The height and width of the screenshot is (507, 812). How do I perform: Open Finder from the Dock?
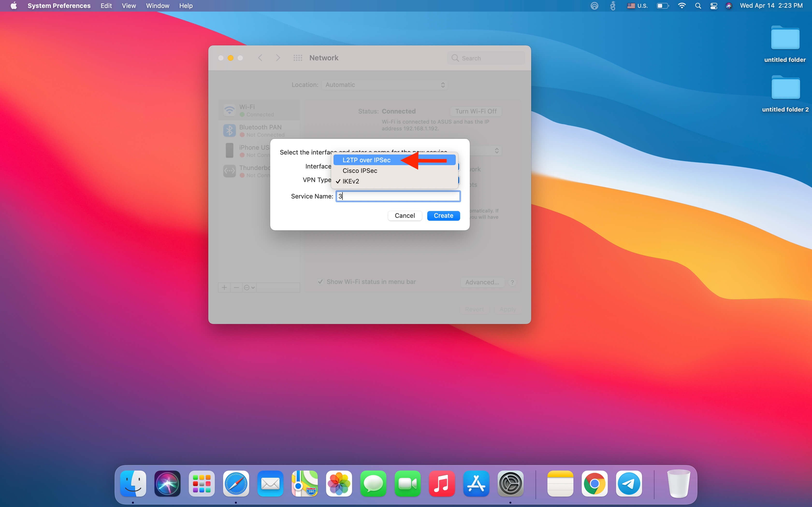click(x=133, y=484)
